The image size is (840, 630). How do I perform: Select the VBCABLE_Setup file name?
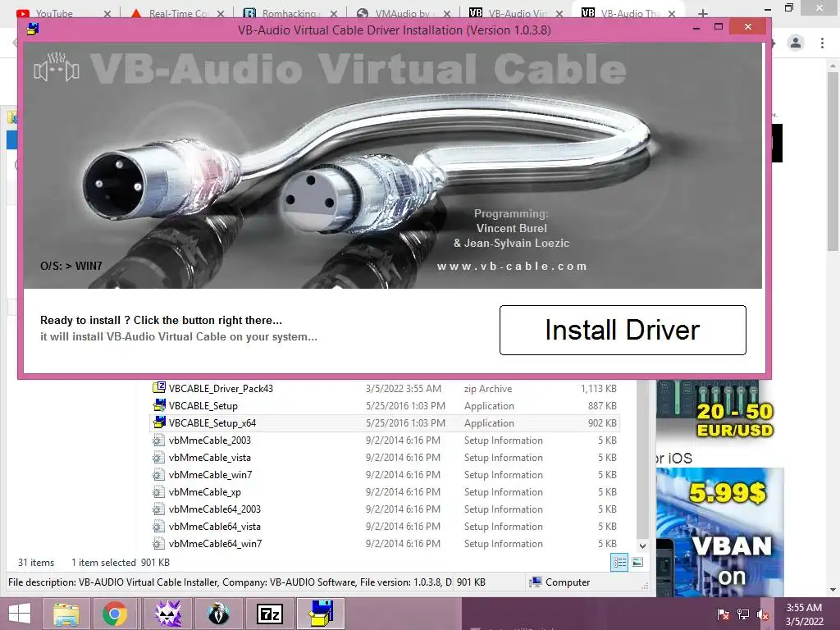click(x=203, y=405)
